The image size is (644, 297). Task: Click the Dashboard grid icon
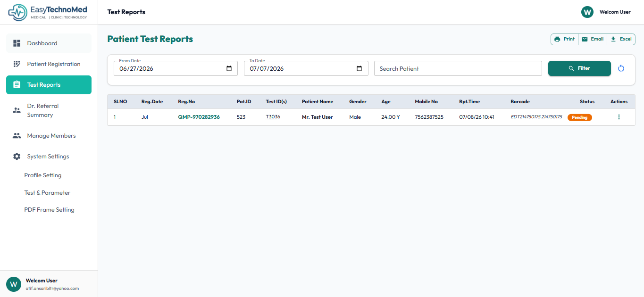click(17, 43)
